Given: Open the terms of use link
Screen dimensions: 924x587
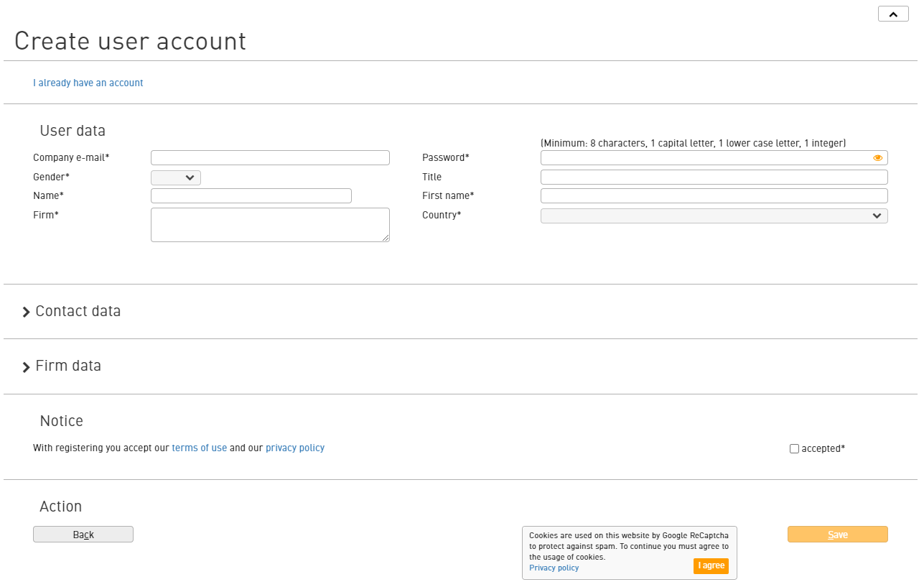Looking at the screenshot, I should (x=199, y=448).
